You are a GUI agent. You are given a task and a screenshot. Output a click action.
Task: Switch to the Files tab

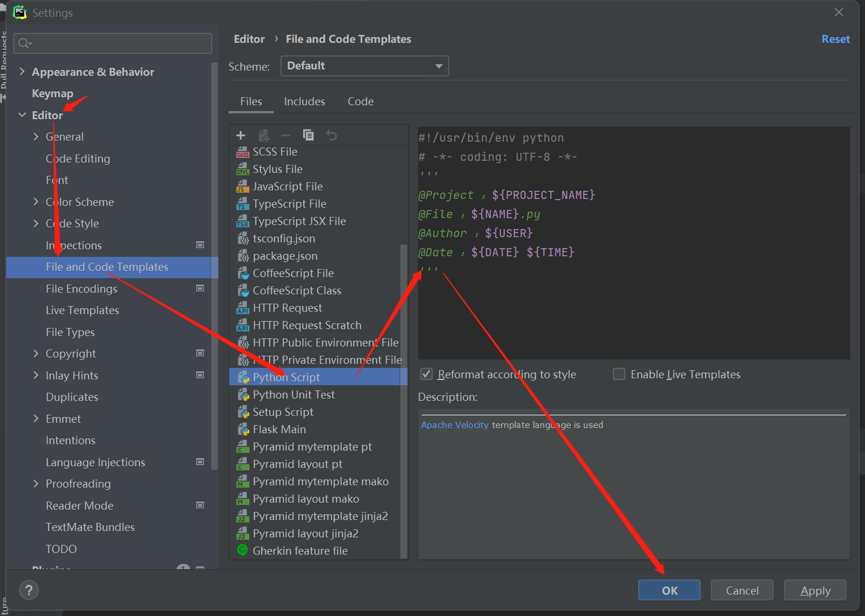(251, 101)
